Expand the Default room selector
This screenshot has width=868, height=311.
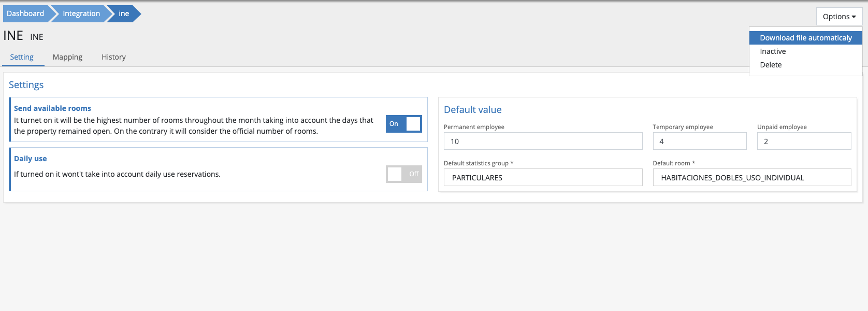(751, 178)
